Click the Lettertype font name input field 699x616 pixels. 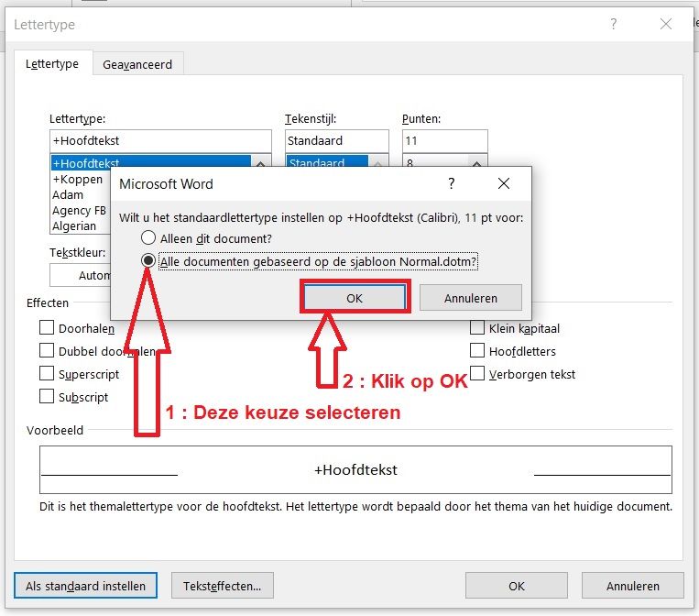tap(160, 141)
